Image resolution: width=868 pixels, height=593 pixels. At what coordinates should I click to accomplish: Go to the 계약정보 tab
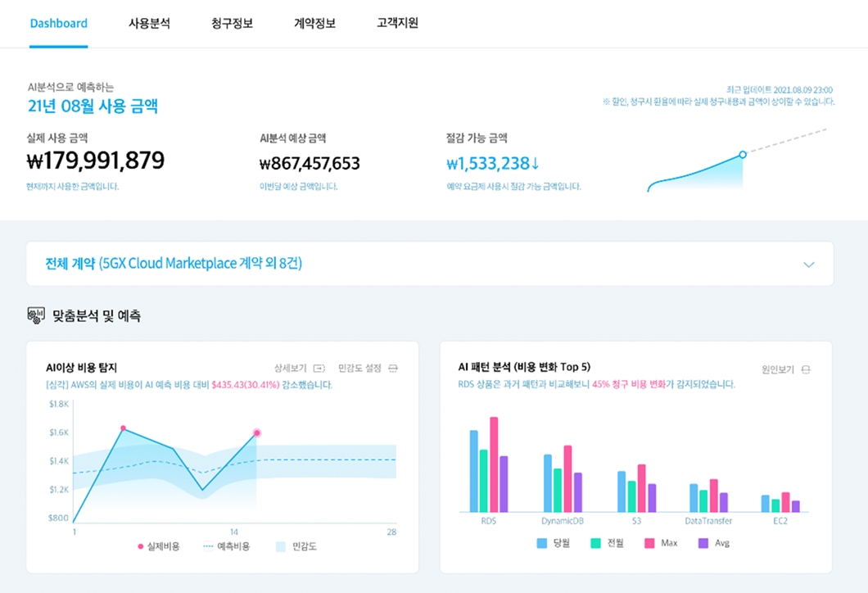click(x=314, y=23)
